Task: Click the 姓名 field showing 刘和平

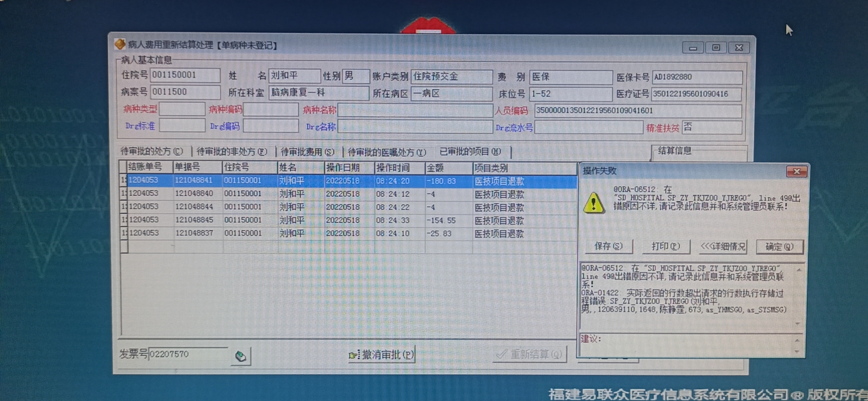Action: (294, 75)
